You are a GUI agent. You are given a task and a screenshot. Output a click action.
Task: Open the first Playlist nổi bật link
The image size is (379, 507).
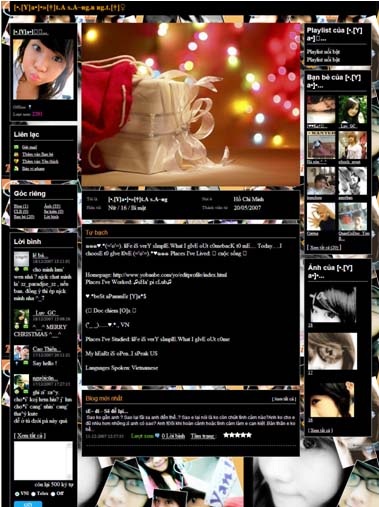[x=323, y=52]
